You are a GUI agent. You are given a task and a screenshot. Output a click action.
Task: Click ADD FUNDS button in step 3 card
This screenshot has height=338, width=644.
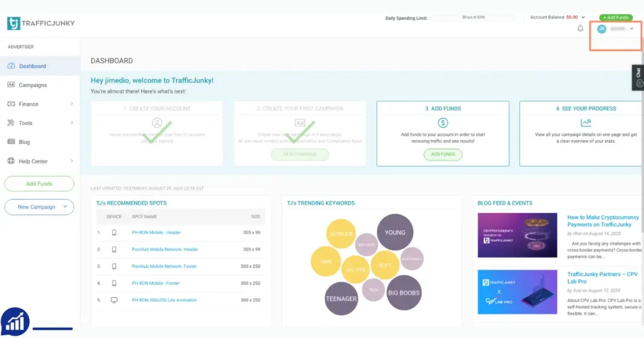click(443, 154)
